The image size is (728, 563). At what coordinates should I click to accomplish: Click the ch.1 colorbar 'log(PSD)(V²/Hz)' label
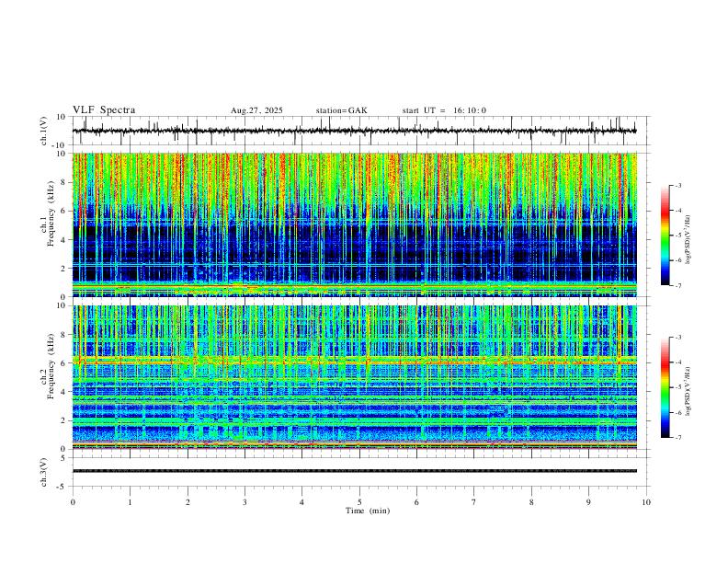coord(688,240)
